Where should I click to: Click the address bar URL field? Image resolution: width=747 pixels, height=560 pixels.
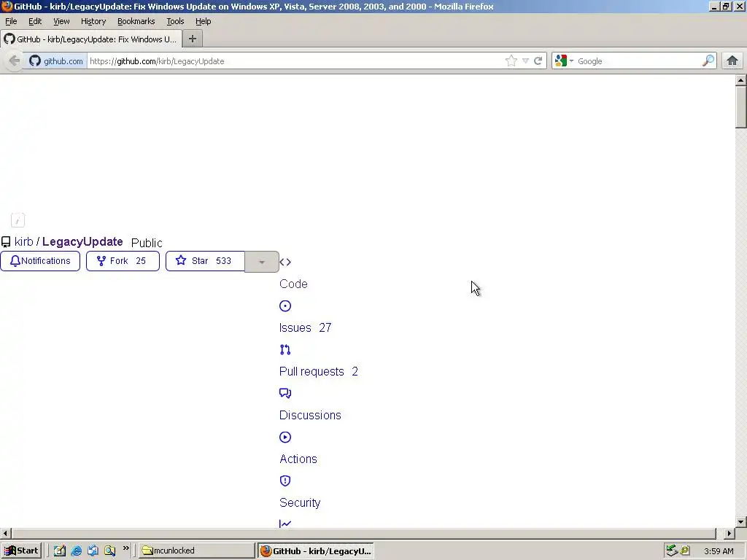tap(295, 61)
